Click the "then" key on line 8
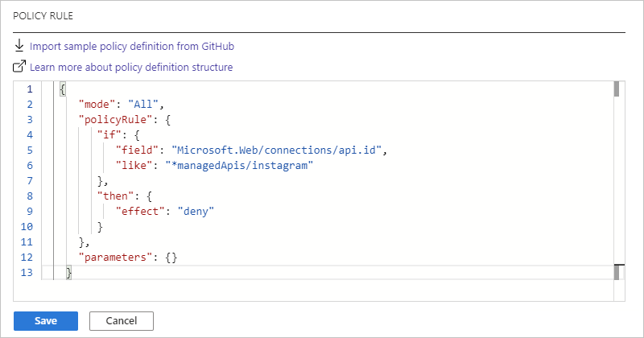Viewport: 644px width, 338px height. point(115,197)
